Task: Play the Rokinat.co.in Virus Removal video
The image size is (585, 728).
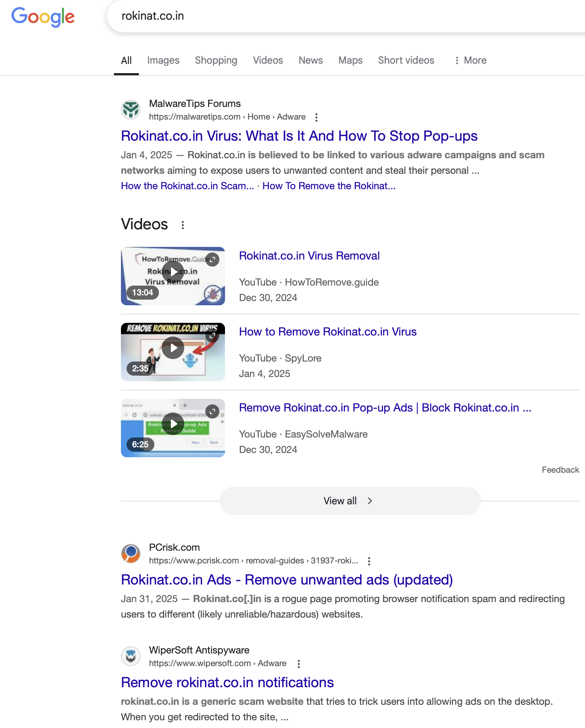Action: (173, 272)
